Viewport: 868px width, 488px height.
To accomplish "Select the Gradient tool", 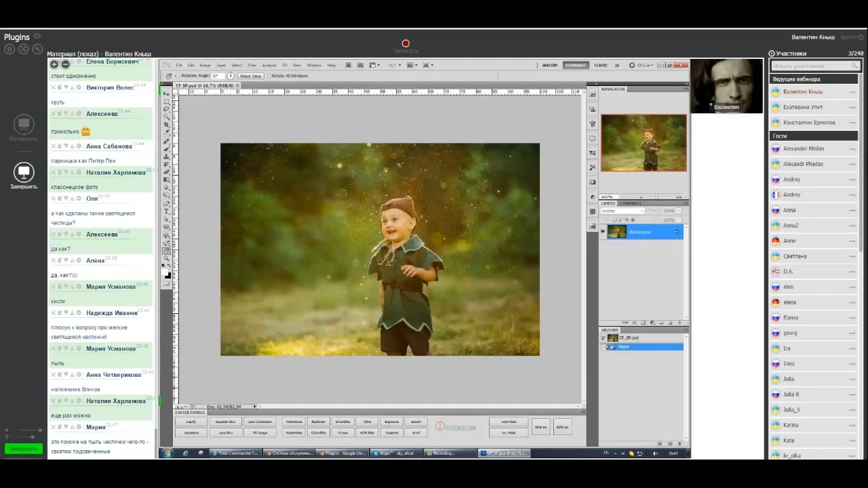I will (x=167, y=180).
